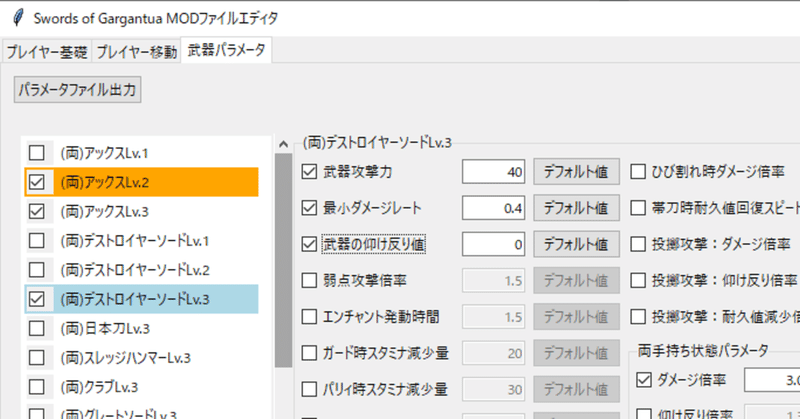Enable the 帯刀時耐久値回復スピード checkbox
800x419 pixels.
point(638,208)
